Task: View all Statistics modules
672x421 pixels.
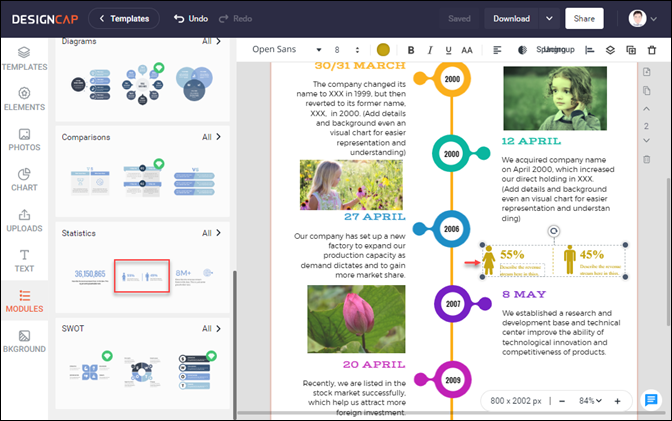Action: (211, 233)
